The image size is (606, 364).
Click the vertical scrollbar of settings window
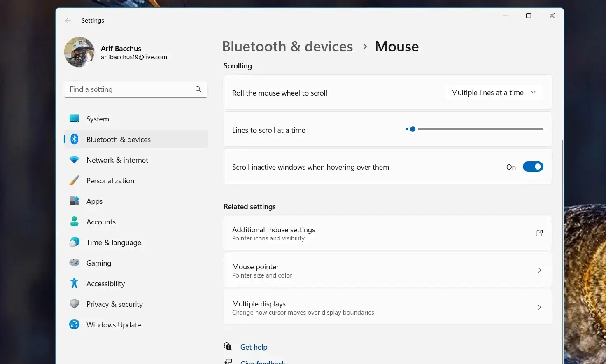562,251
